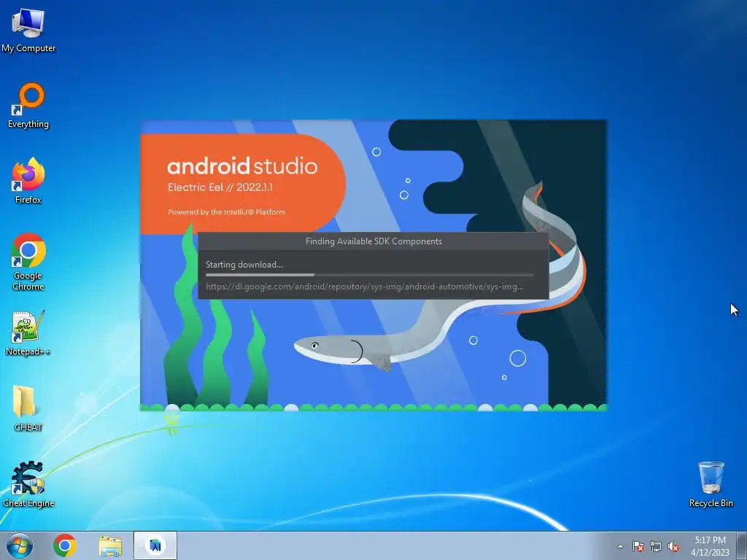Launch the Everything search shortcut
Screen dimensions: 747x560
(x=28, y=106)
